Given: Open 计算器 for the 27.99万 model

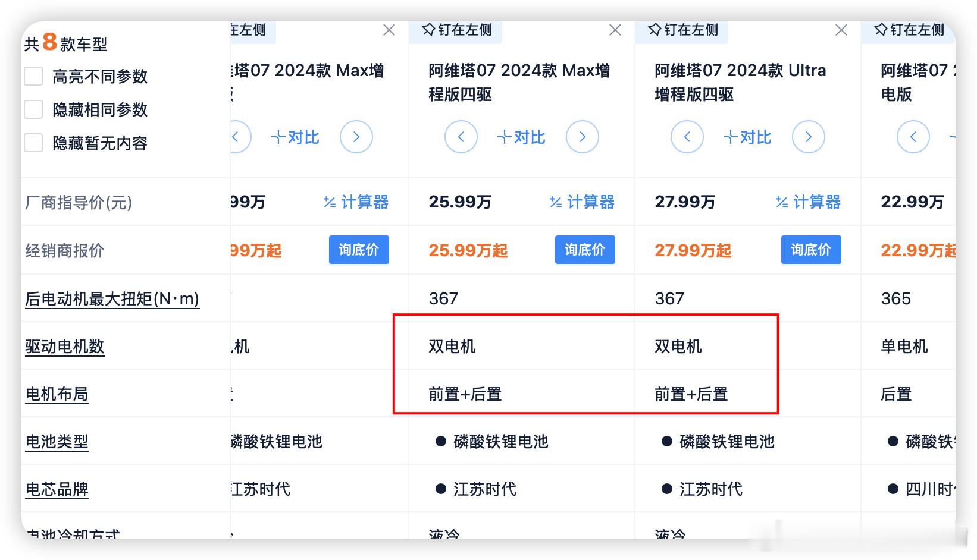Looking at the screenshot, I should [808, 203].
